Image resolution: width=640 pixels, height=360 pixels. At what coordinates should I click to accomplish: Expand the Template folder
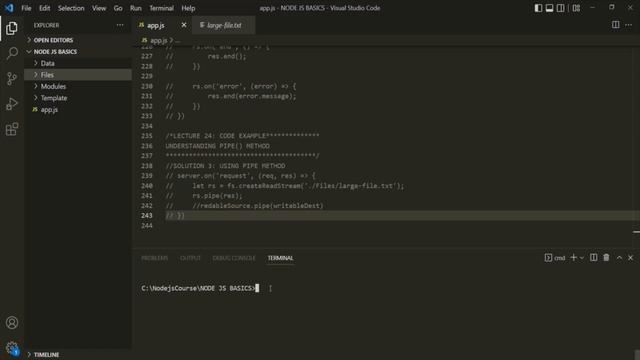(x=78, y=98)
